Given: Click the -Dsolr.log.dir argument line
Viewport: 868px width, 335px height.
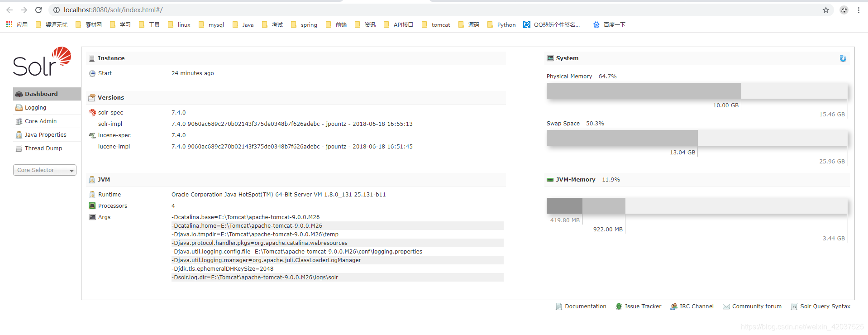Looking at the screenshot, I should click(x=337, y=278).
